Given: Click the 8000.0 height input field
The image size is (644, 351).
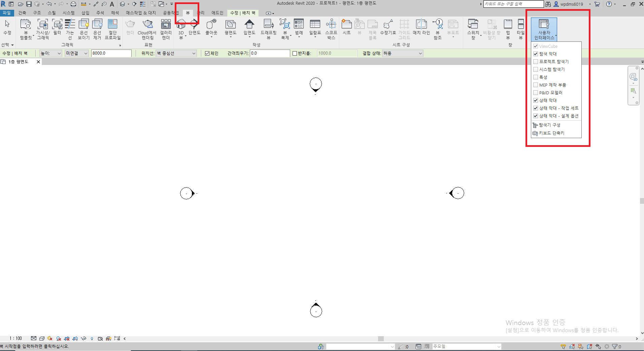Looking at the screenshot, I should [x=111, y=53].
